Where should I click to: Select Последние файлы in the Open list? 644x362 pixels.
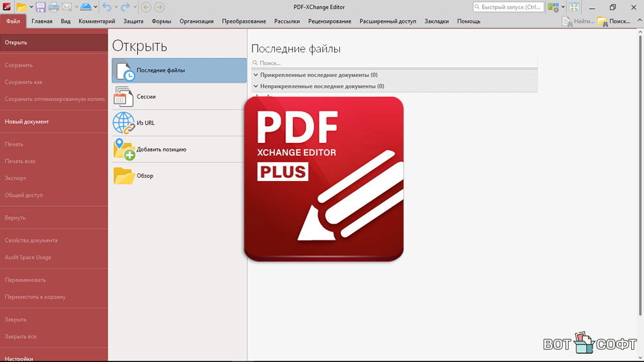[178, 70]
